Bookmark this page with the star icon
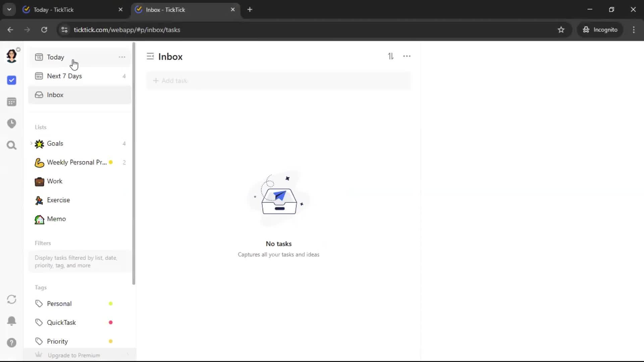This screenshot has width=644, height=362. 561,29
